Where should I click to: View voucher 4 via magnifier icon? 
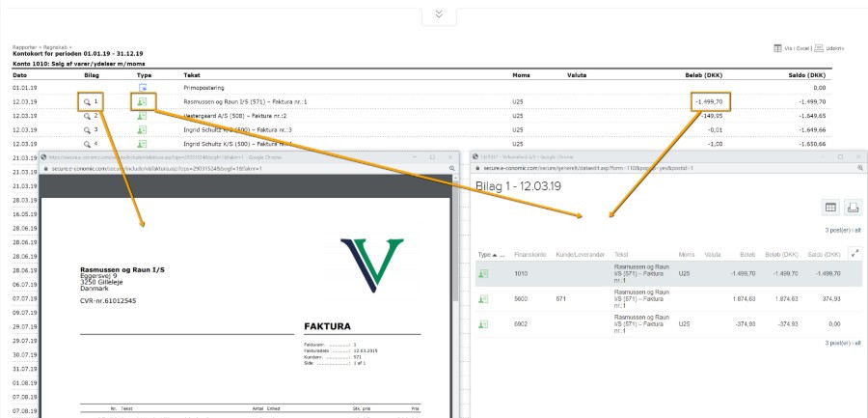click(x=87, y=143)
